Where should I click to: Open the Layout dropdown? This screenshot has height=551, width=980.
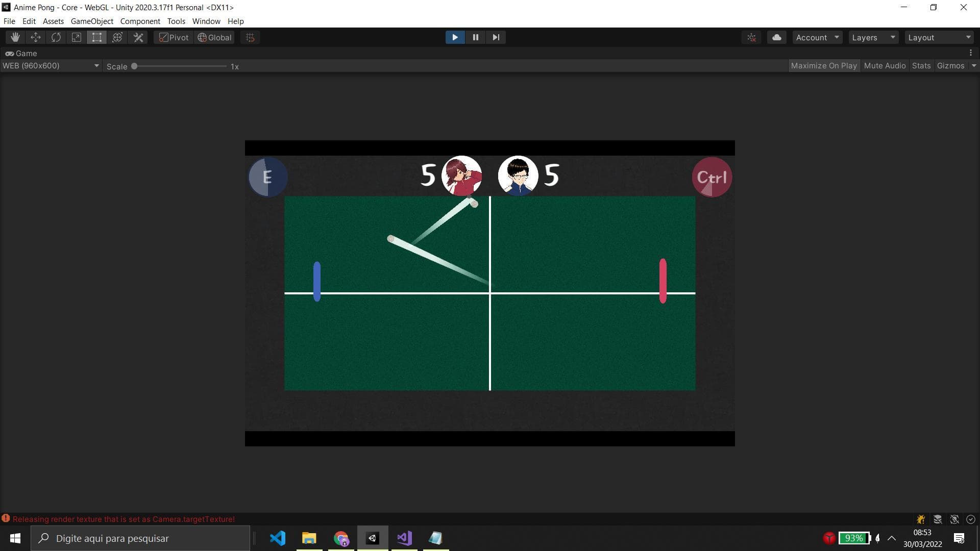[939, 37]
